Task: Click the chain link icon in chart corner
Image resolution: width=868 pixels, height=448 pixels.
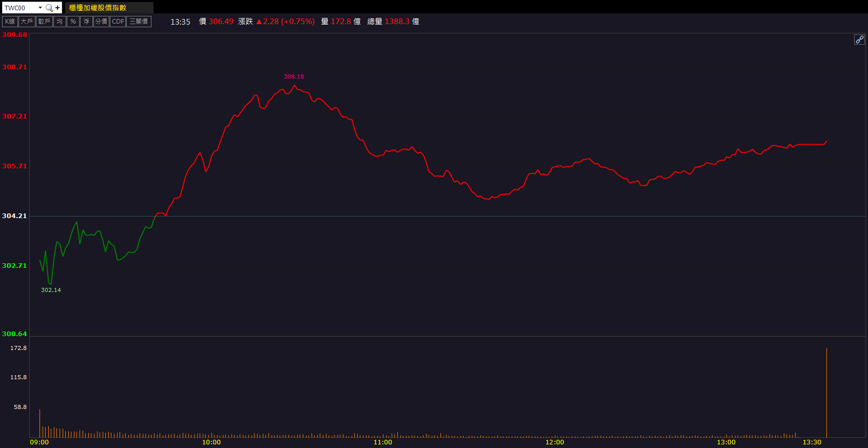Action: pyautogui.click(x=859, y=40)
